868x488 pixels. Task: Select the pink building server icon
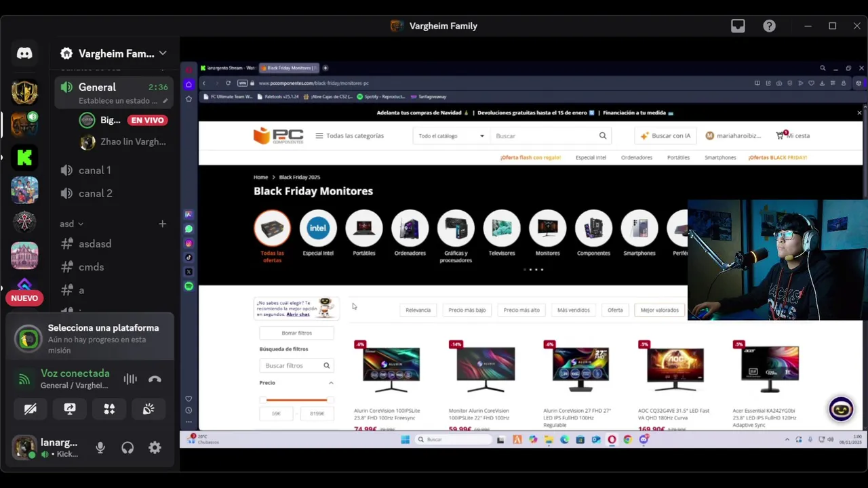coord(24,255)
